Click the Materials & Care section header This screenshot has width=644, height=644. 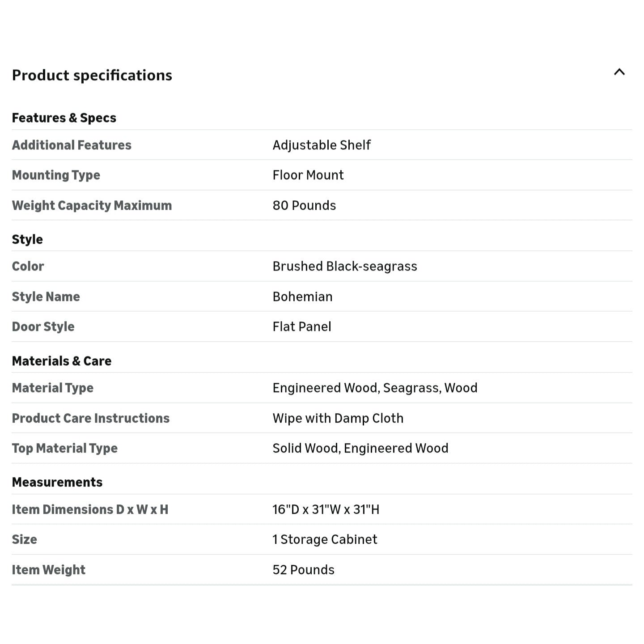(62, 361)
